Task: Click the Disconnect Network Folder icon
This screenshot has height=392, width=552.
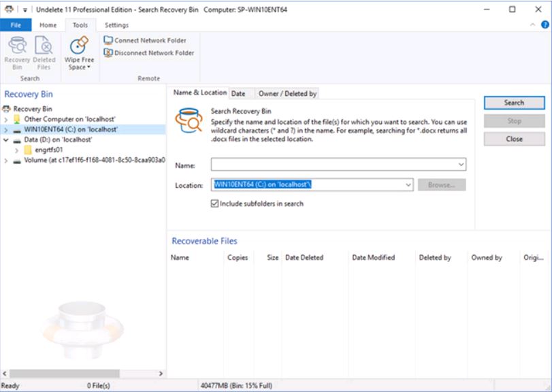Action: 108,53
